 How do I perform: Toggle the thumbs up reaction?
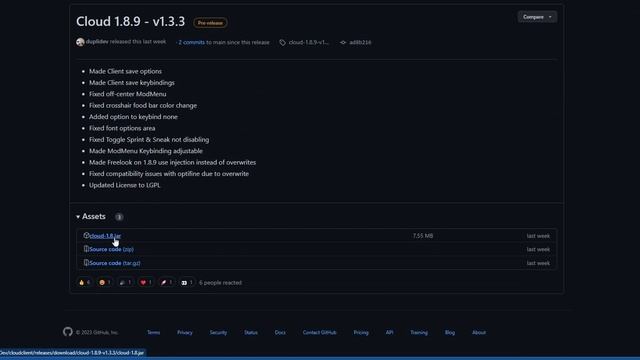pyautogui.click(x=84, y=282)
